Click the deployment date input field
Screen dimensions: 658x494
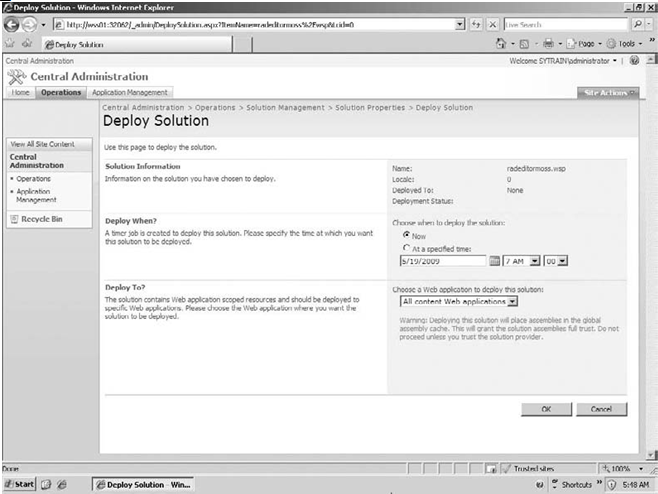tap(443, 261)
